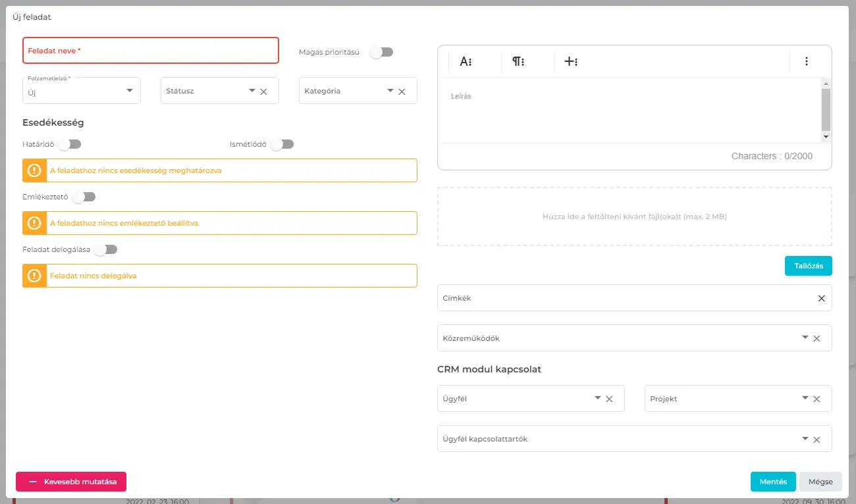Clear the Címkék field with X
This screenshot has width=856, height=504.
point(821,298)
